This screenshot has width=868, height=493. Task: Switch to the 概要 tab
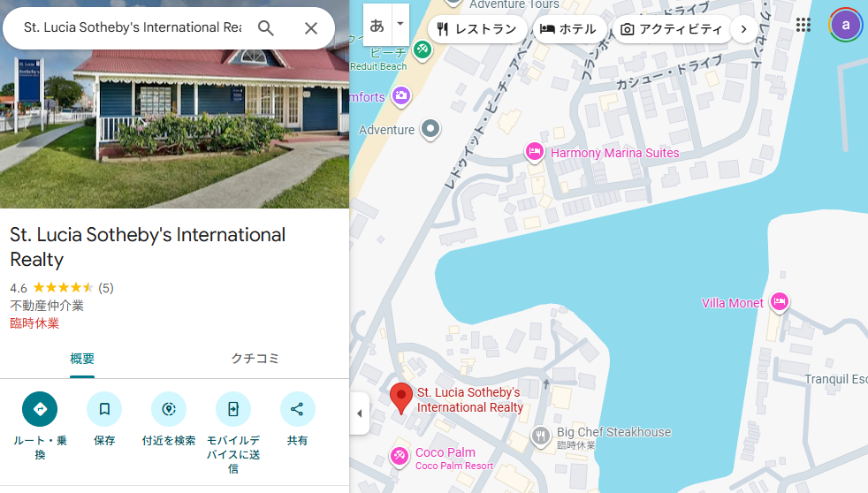coord(82,359)
